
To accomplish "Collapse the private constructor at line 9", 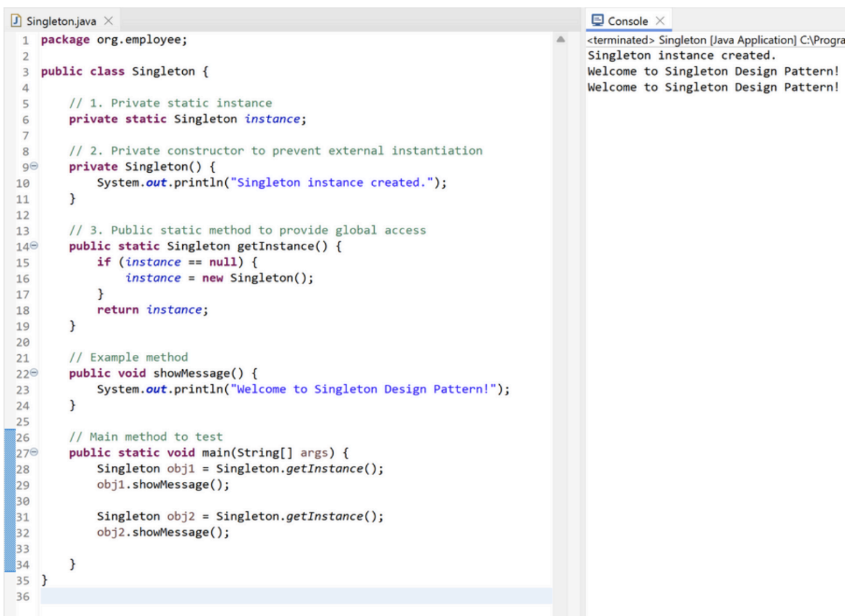I will 34,166.
